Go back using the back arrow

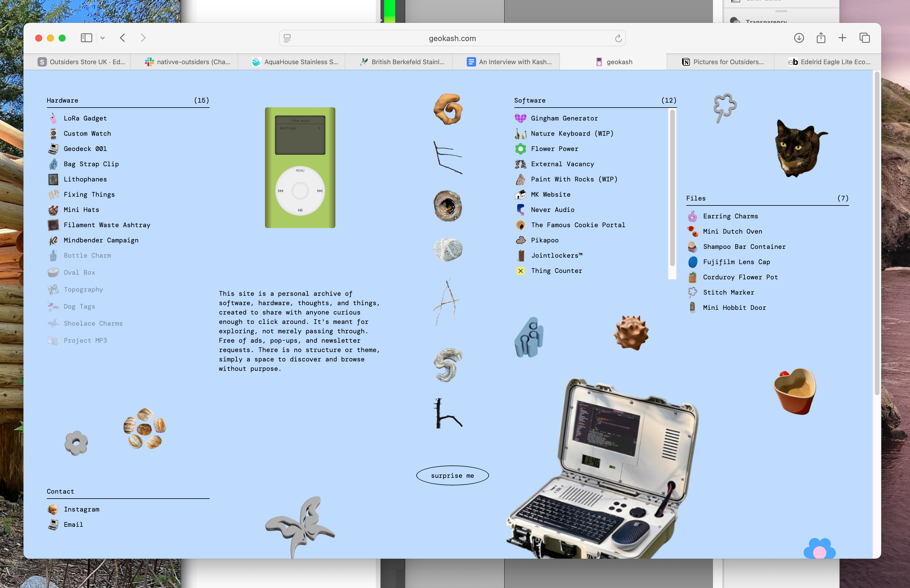123,38
